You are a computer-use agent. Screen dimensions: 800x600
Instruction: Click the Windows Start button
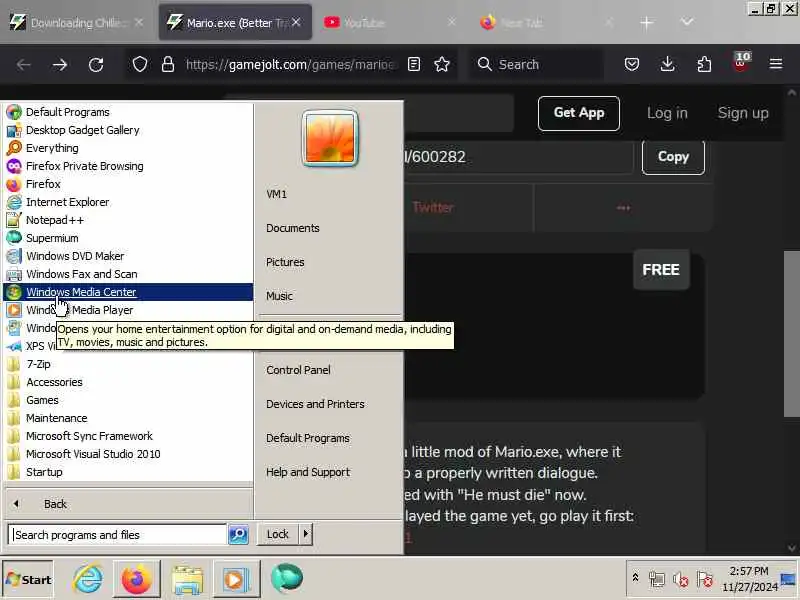tap(29, 580)
